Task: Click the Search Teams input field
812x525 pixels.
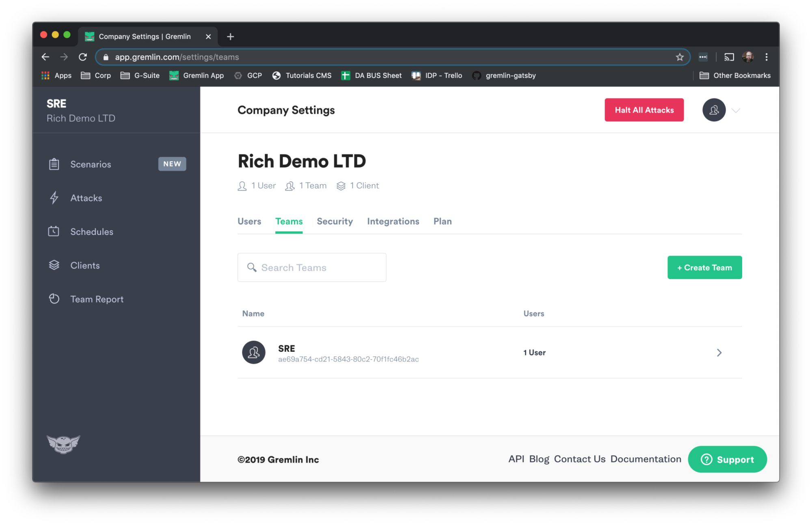Action: tap(312, 267)
